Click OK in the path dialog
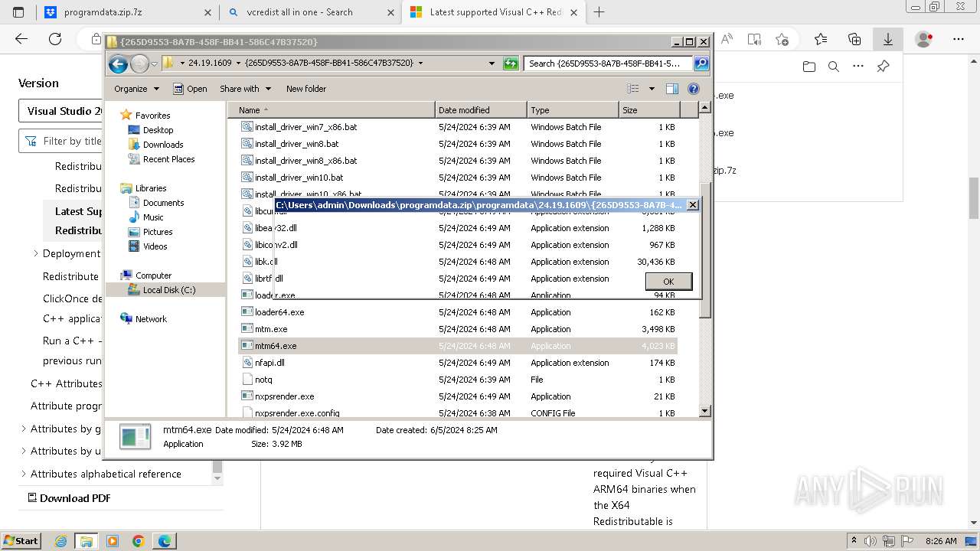 pos(668,281)
